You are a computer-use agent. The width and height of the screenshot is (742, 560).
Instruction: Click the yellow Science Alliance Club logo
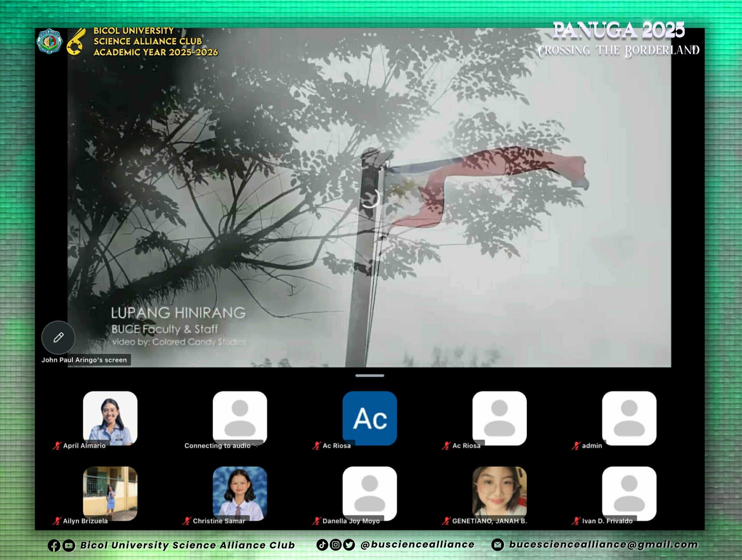(x=76, y=42)
